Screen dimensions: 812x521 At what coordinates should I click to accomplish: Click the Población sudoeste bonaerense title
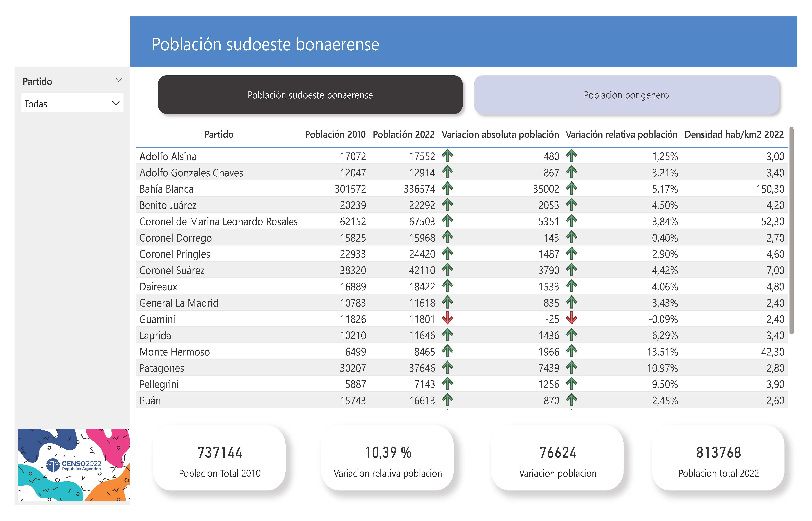265,44
